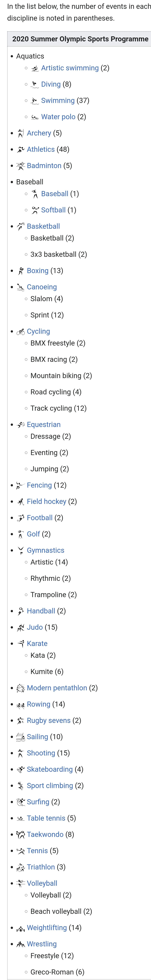Click the Equestrian horse-rider icon
Viewport: 151px width, 980px height.
[x=21, y=425]
